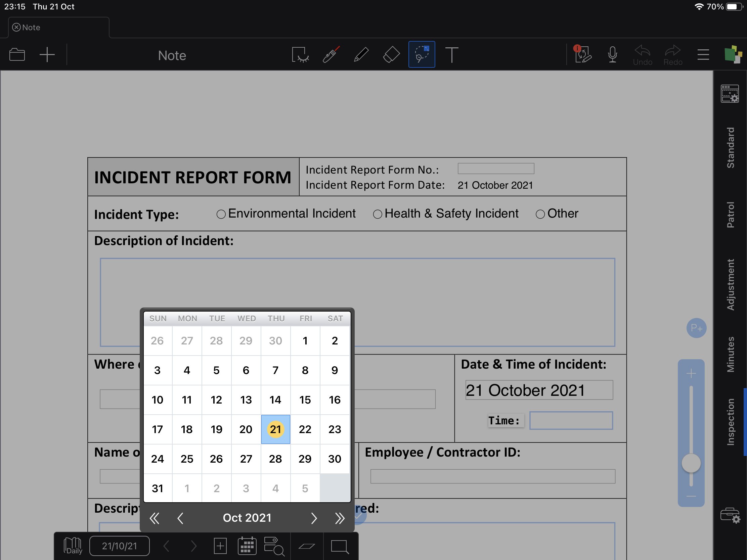Image resolution: width=747 pixels, height=560 pixels.
Task: Select the eraser tool
Action: click(391, 55)
